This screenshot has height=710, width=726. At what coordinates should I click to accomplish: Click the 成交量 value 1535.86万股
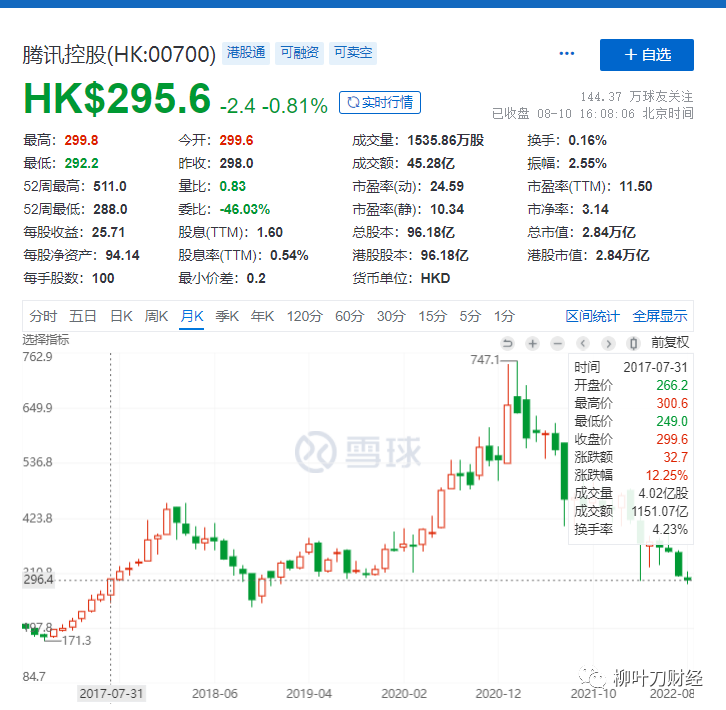pyautogui.click(x=445, y=140)
